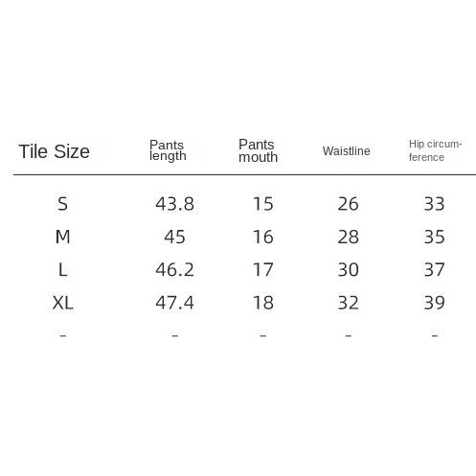Click pants mouth value 15
This screenshot has width=476, height=476.
(x=263, y=204)
